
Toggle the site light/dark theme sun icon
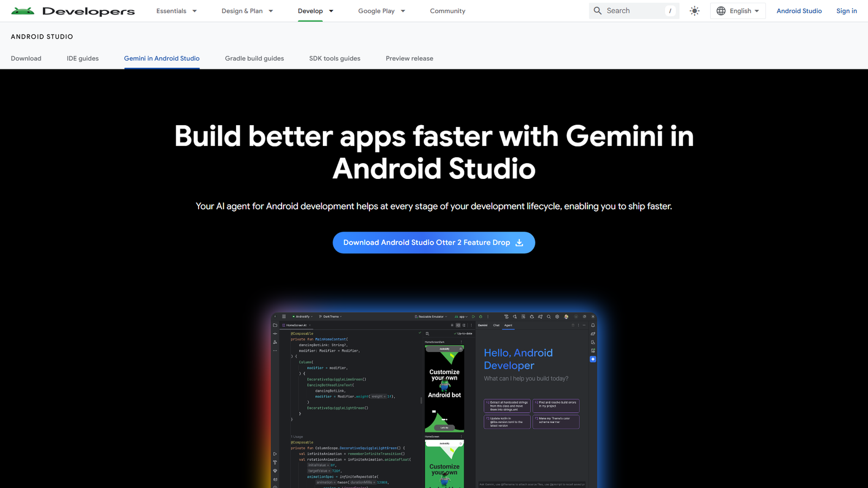pos(694,10)
